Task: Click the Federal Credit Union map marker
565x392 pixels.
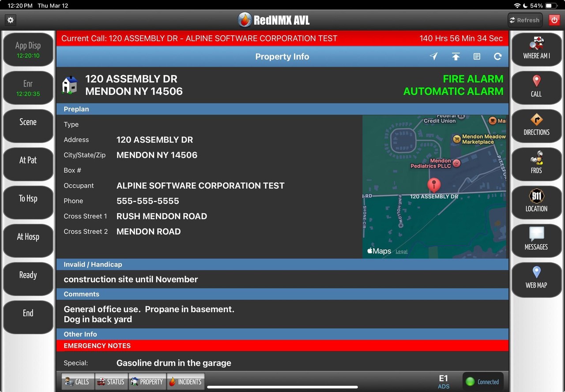Action: coord(461,117)
